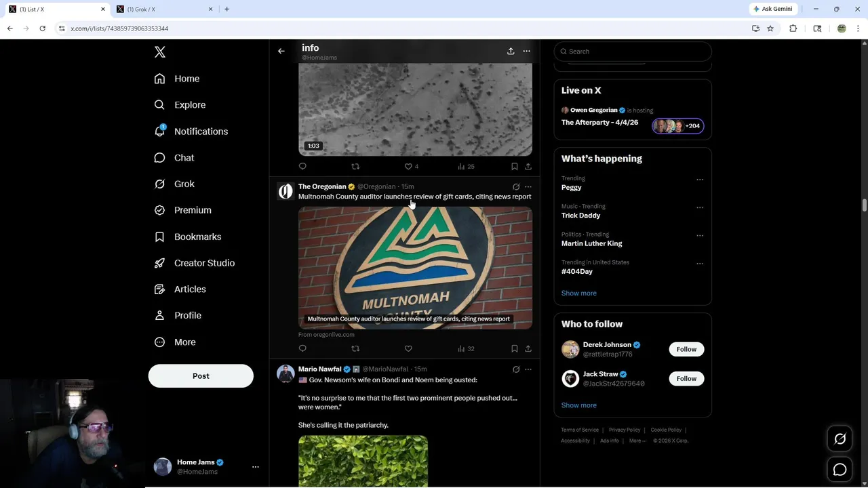Open Bookmarks in sidebar
The width and height of the screenshot is (868, 488).
188,237
